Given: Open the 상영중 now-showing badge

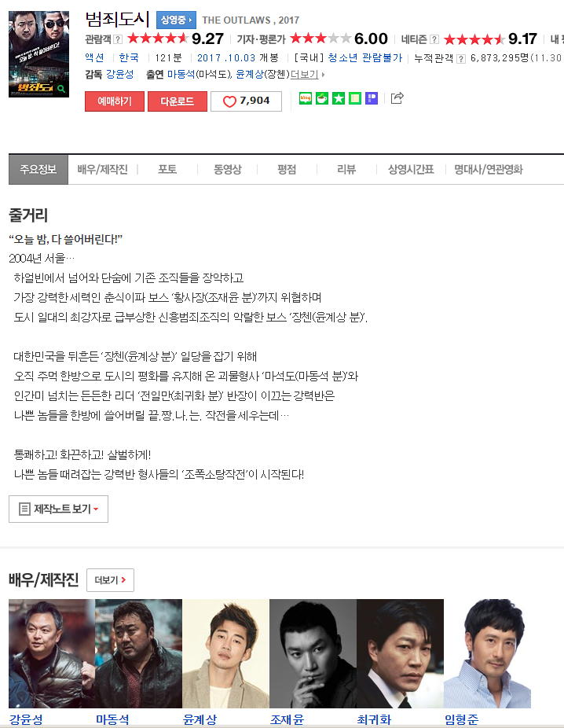Looking at the screenshot, I should point(176,20).
